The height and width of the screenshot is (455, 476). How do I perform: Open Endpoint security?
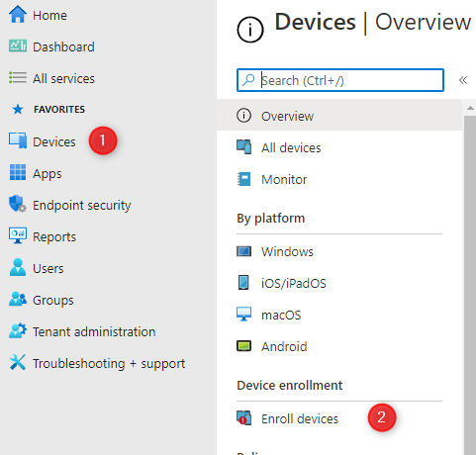pos(82,205)
